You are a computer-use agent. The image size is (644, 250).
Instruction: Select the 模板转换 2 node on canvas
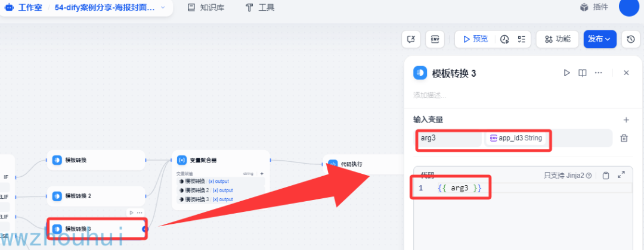point(96,196)
